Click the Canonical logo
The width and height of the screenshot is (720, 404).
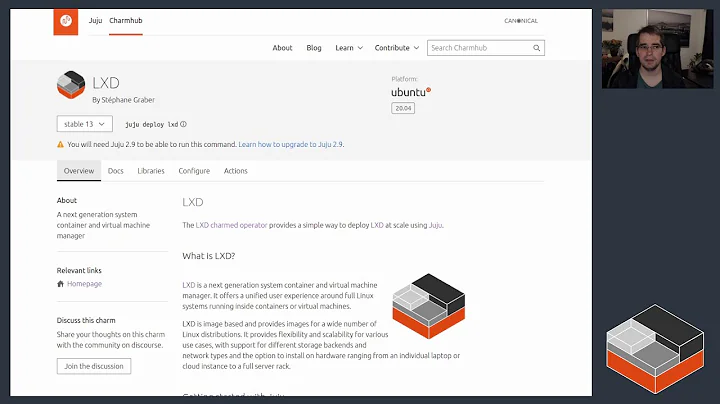pos(521,21)
